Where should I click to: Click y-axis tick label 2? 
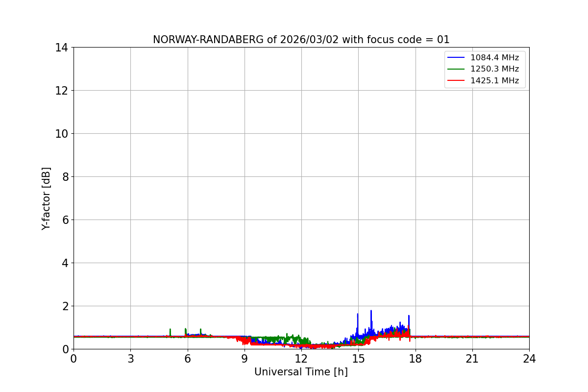pyautogui.click(x=65, y=306)
